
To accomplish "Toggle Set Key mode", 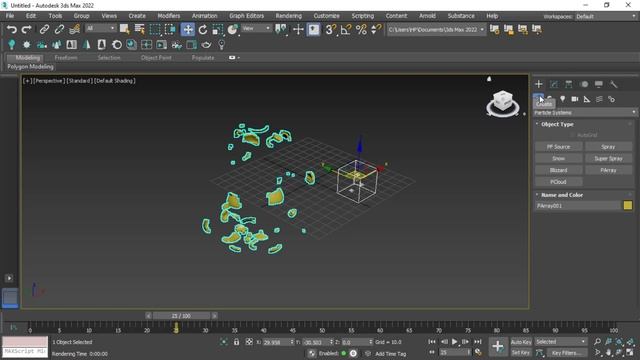I will click(521, 352).
